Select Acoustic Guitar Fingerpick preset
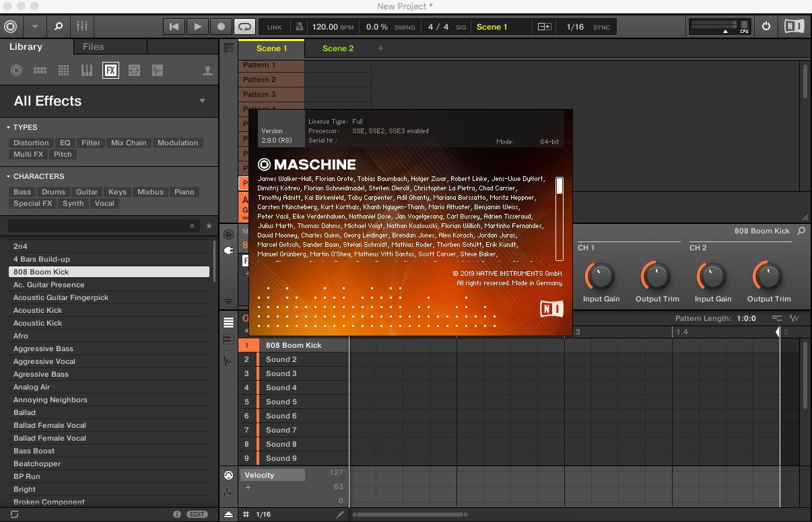Viewport: 812px width, 522px height. pyautogui.click(x=109, y=297)
